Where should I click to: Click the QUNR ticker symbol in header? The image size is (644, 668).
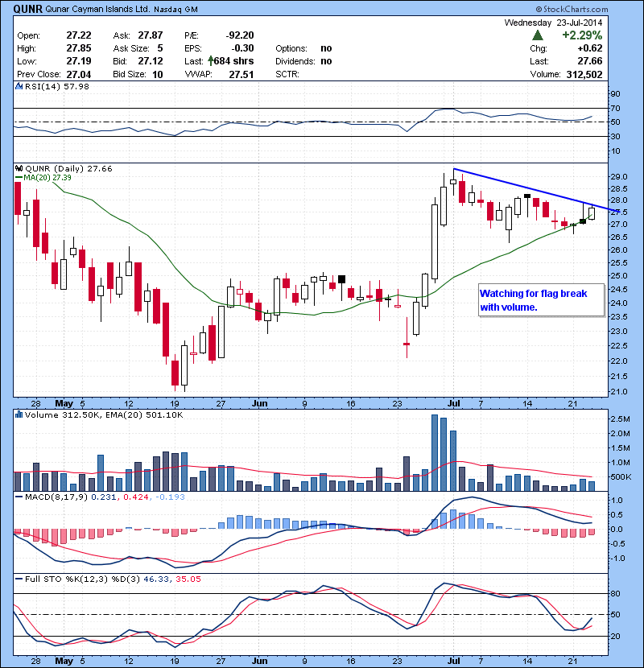pos(27,9)
